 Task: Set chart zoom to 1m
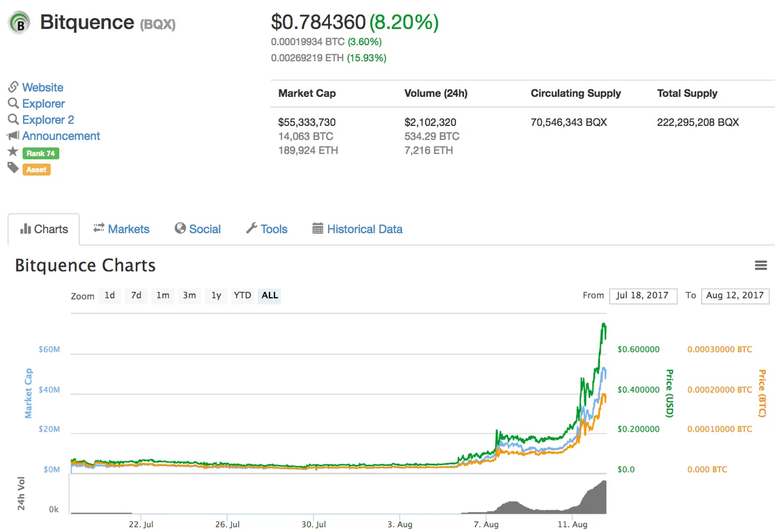click(x=163, y=295)
